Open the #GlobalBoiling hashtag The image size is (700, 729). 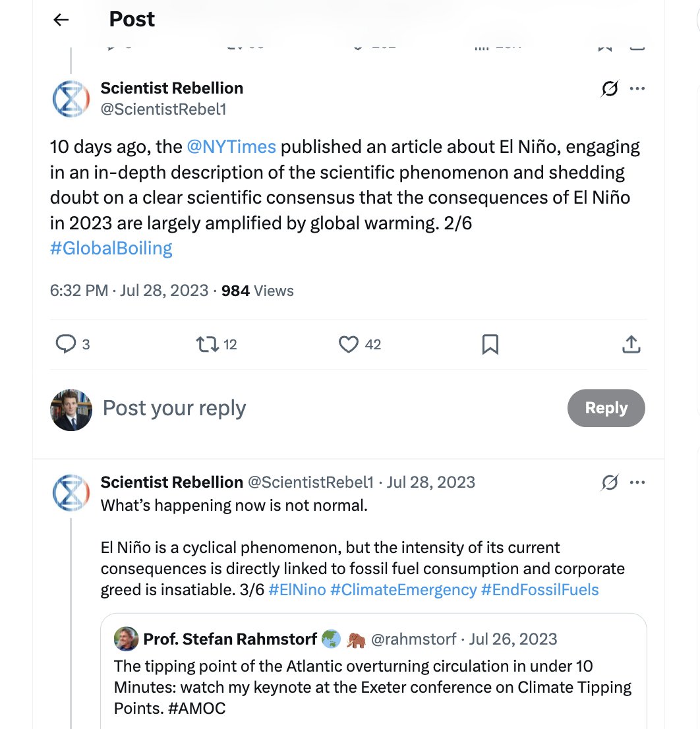(x=111, y=248)
